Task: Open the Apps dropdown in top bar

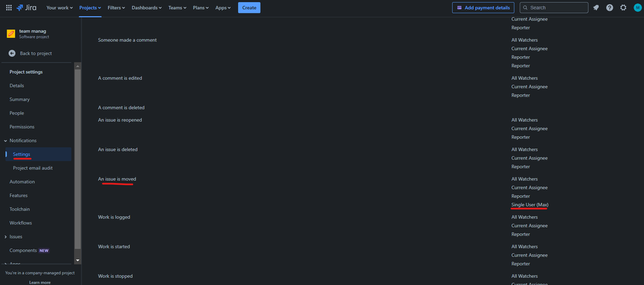Action: click(x=223, y=7)
